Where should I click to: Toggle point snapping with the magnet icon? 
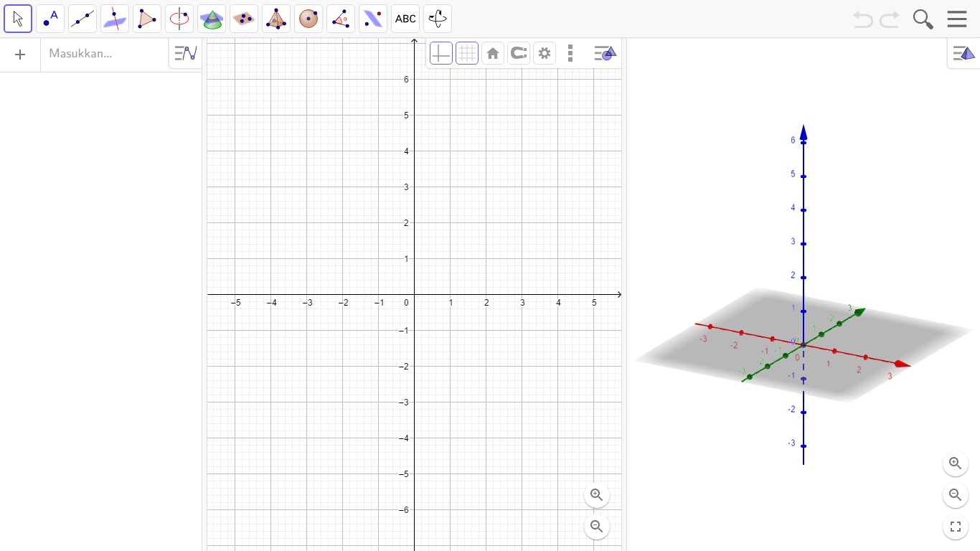(518, 52)
